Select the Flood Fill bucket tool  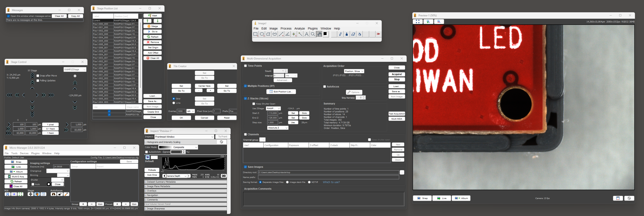(x=360, y=34)
